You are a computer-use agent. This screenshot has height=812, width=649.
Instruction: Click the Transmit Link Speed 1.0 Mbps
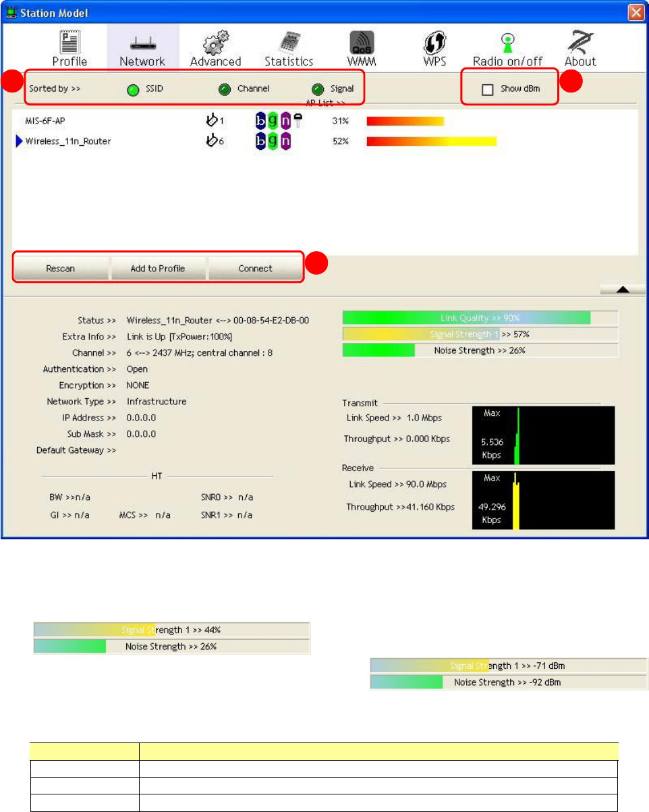[x=395, y=418]
